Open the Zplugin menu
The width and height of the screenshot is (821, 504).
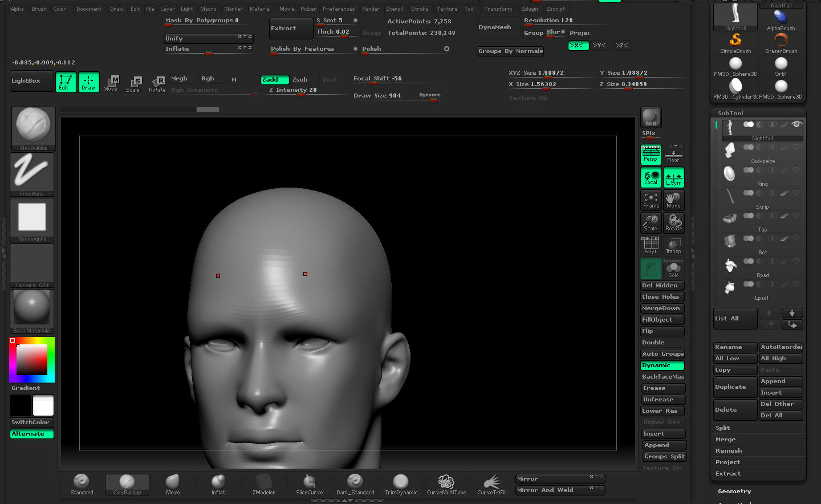(530, 9)
